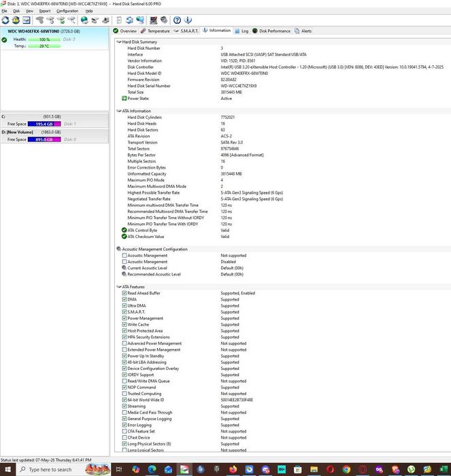This screenshot has width=451, height=476.
Task: Collapse the ATA Information section
Action: click(119, 111)
